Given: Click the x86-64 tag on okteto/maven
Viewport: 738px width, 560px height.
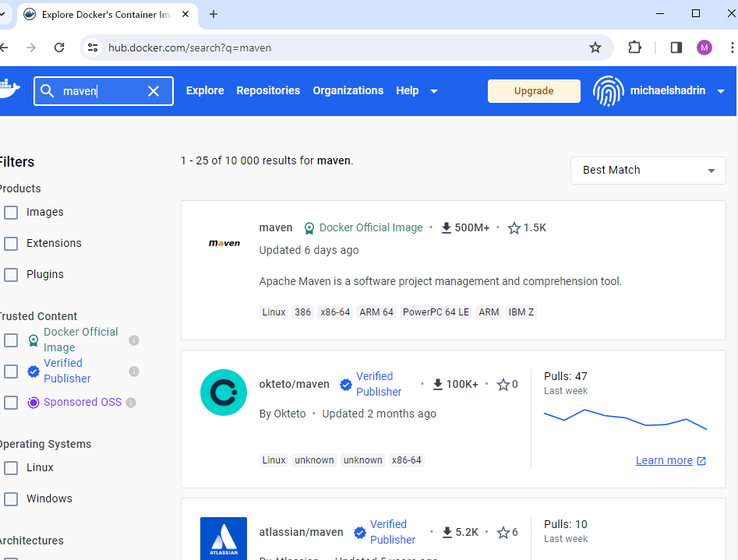Looking at the screenshot, I should click(407, 460).
